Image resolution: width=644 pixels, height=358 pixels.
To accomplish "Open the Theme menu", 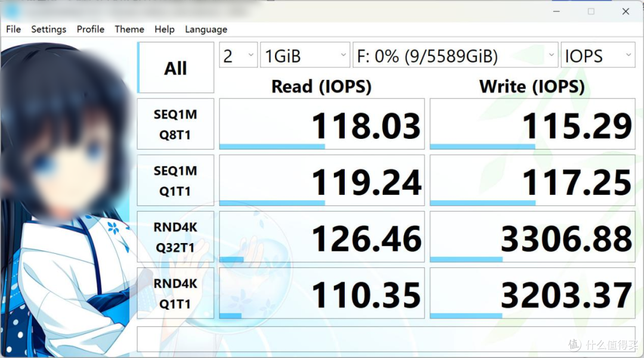I will (x=129, y=29).
